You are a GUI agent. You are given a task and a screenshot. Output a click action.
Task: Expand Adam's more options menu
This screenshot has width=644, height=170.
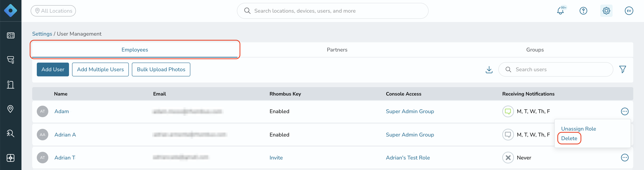[624, 111]
